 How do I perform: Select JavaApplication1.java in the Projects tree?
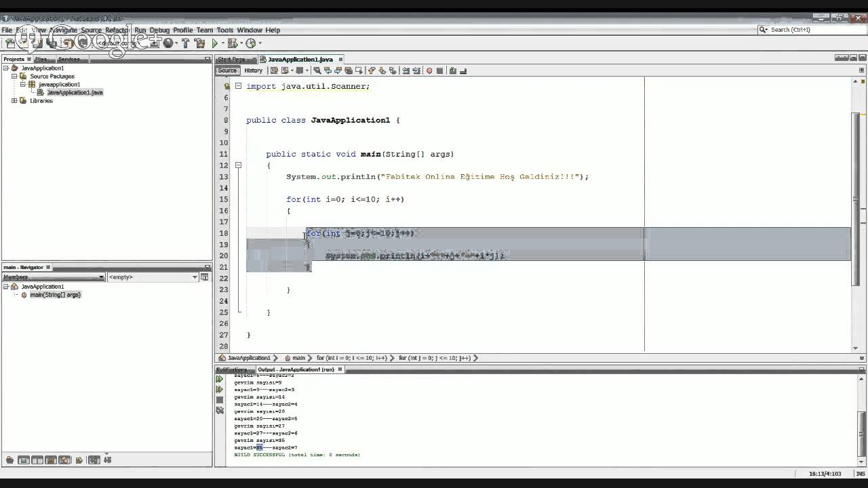pos(75,93)
